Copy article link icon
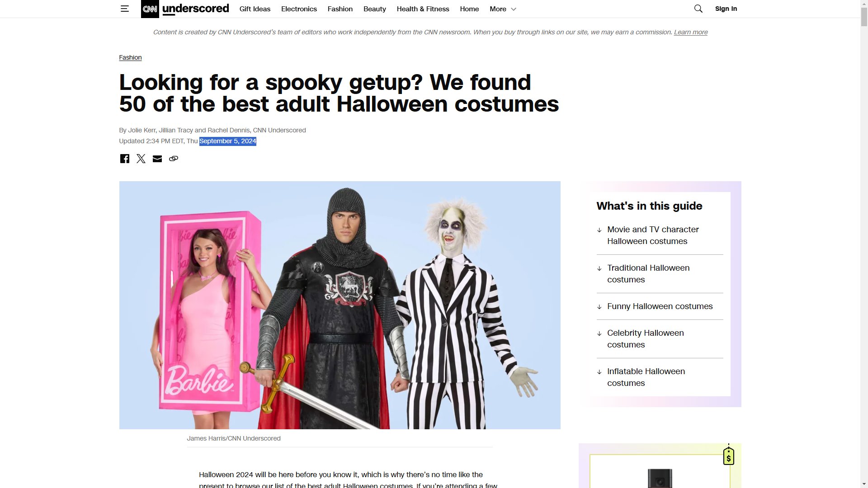This screenshot has height=488, width=868. point(174,159)
